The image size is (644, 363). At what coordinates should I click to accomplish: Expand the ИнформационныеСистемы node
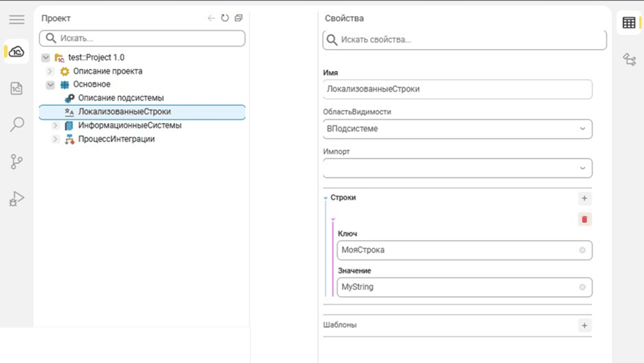click(x=56, y=126)
